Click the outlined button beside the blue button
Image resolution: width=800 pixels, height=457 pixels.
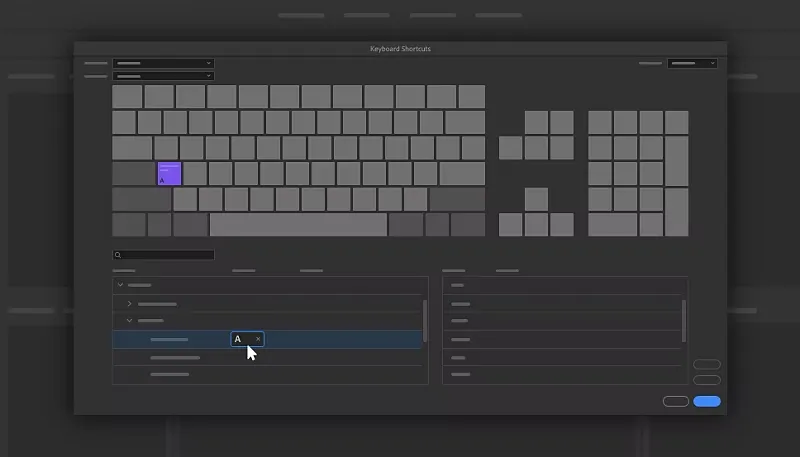tap(676, 401)
